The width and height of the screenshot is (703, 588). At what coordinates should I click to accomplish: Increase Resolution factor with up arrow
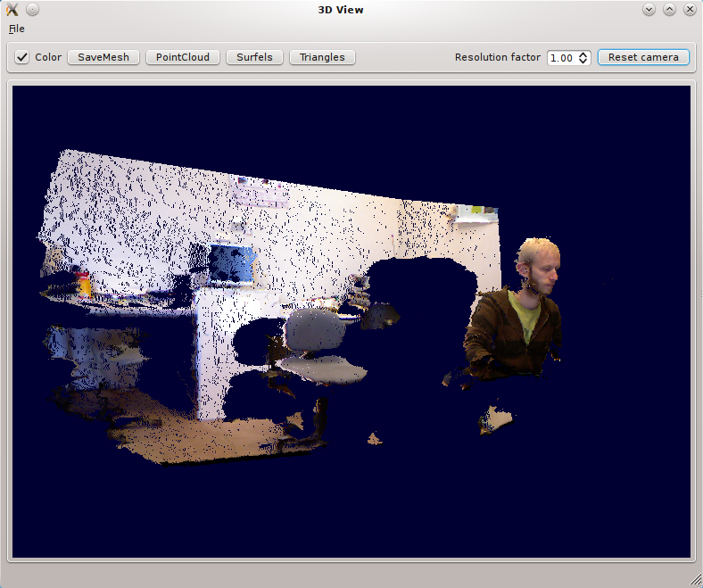583,54
